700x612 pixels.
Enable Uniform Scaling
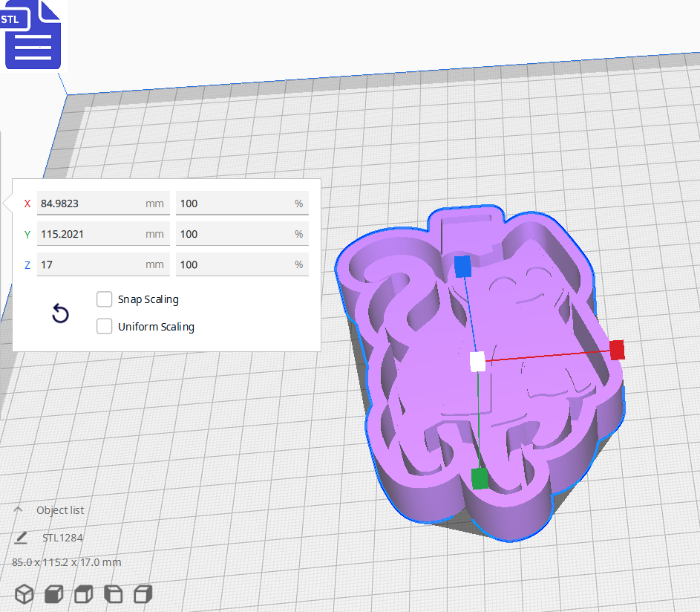point(104,326)
